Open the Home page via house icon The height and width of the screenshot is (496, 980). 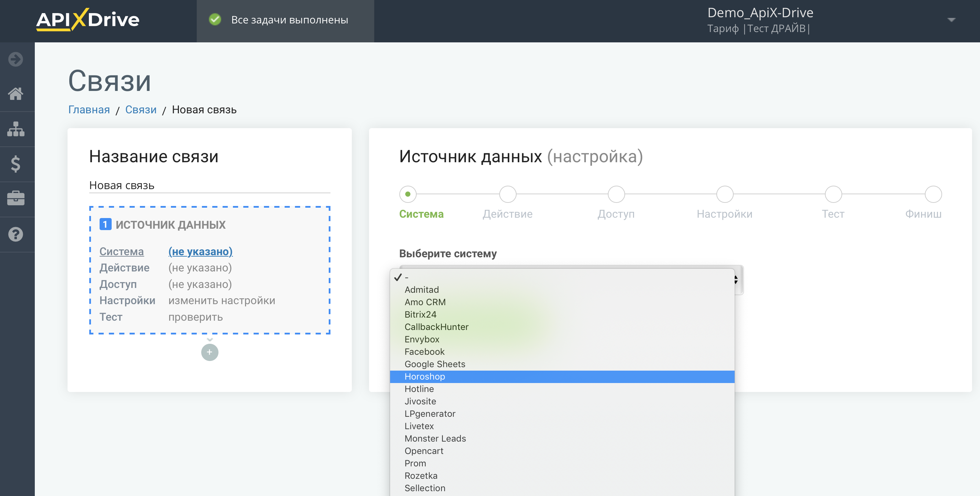click(x=16, y=94)
